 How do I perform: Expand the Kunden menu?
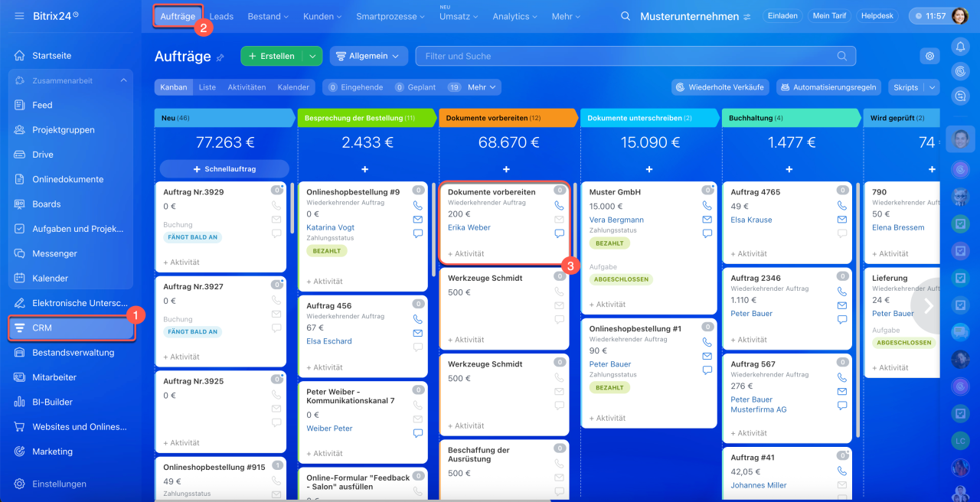[x=323, y=16]
